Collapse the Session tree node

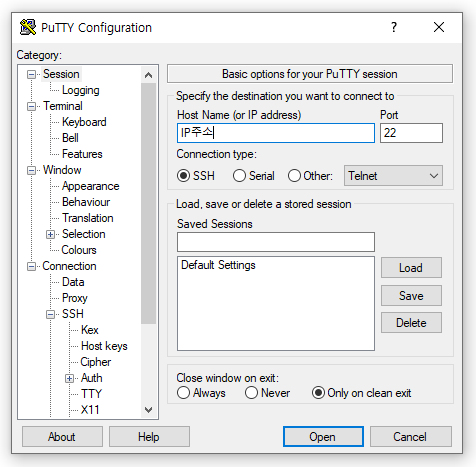click(31, 74)
